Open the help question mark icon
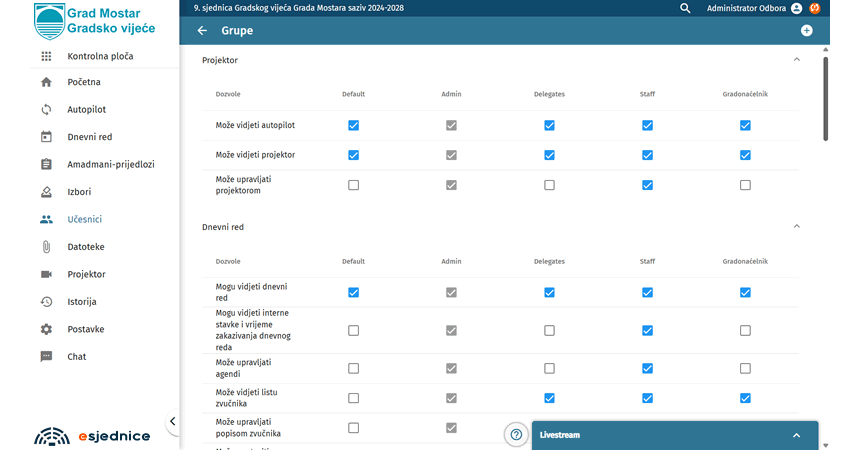 click(516, 435)
